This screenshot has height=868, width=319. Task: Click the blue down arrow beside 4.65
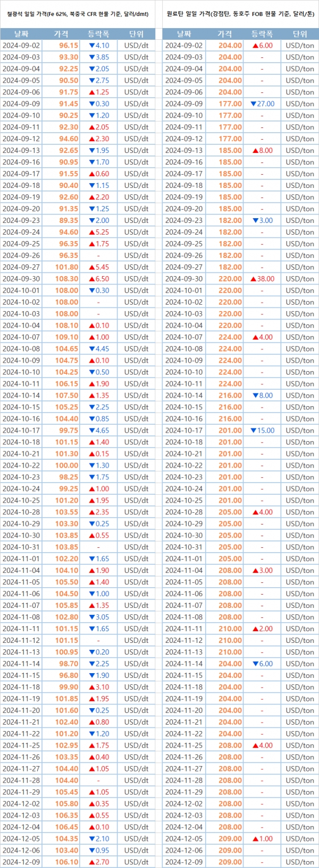(x=91, y=431)
